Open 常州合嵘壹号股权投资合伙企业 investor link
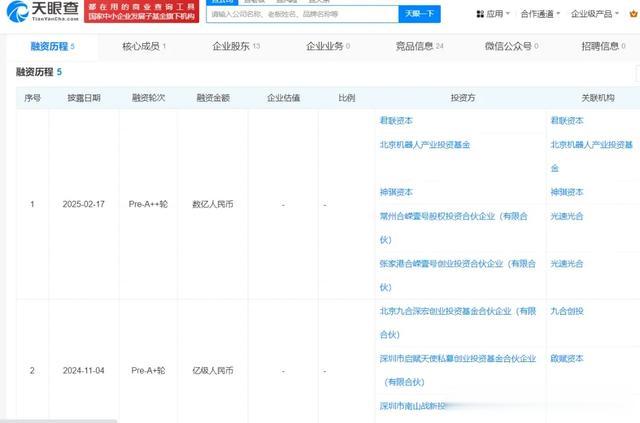Viewport: 640px width, 423px height. pos(453,228)
